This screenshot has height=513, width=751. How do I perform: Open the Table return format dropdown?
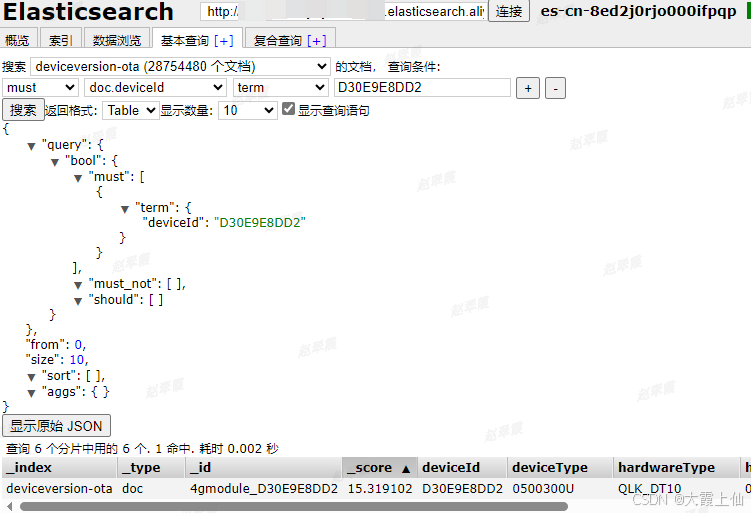[x=131, y=111]
